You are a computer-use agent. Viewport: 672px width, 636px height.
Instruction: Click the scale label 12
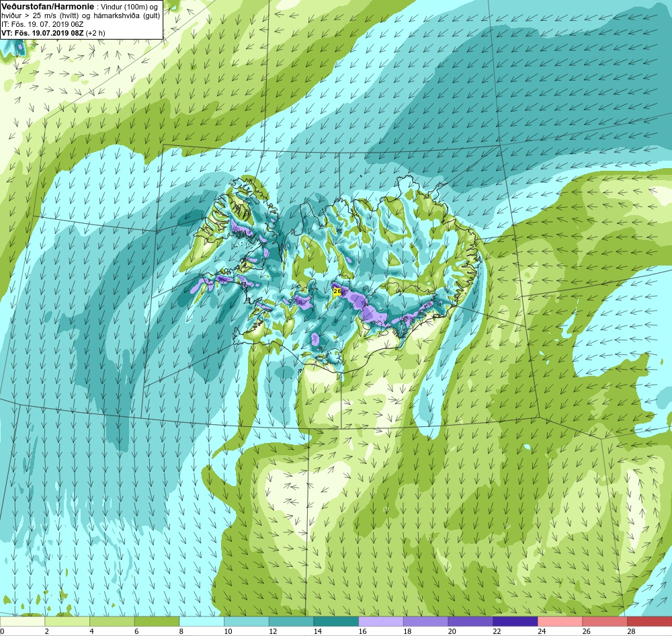tap(273, 631)
